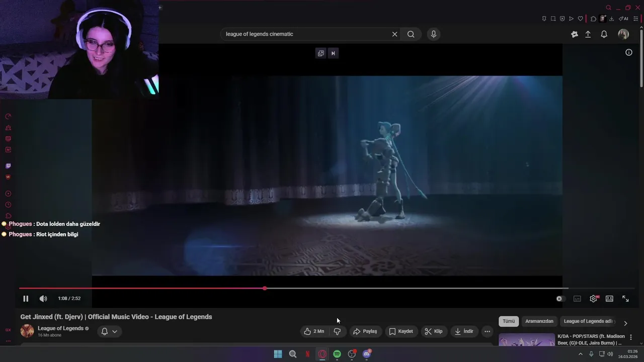This screenshot has width=644, height=362.
Task: Open the Opera extensions cube icon
Action: [x=594, y=19]
